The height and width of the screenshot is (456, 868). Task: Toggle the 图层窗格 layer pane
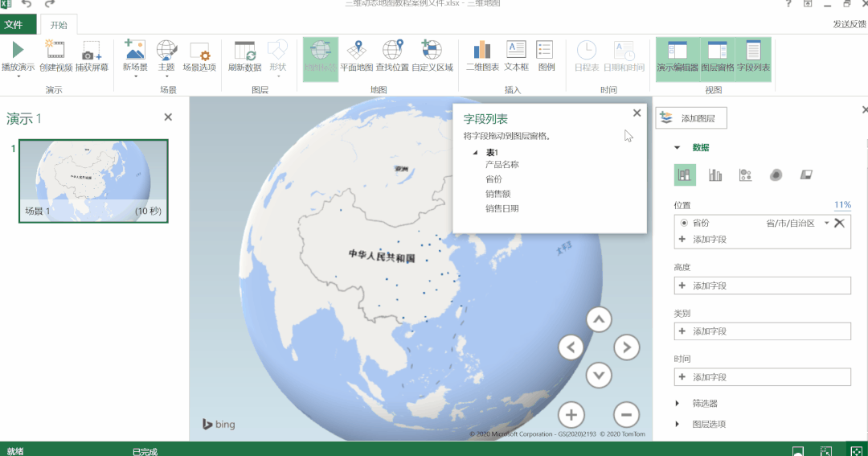click(x=718, y=60)
